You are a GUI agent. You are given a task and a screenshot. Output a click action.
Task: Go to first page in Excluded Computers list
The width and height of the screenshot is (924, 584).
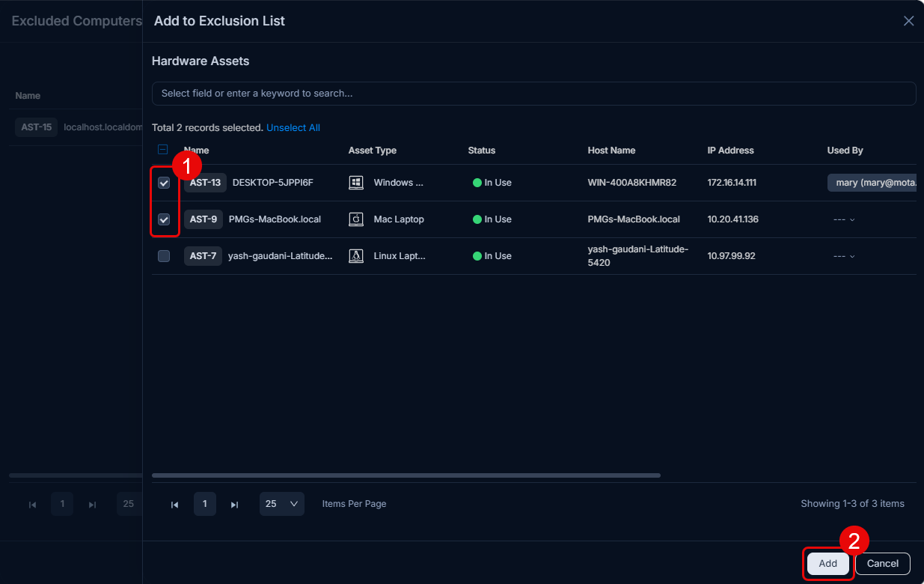[32, 505]
